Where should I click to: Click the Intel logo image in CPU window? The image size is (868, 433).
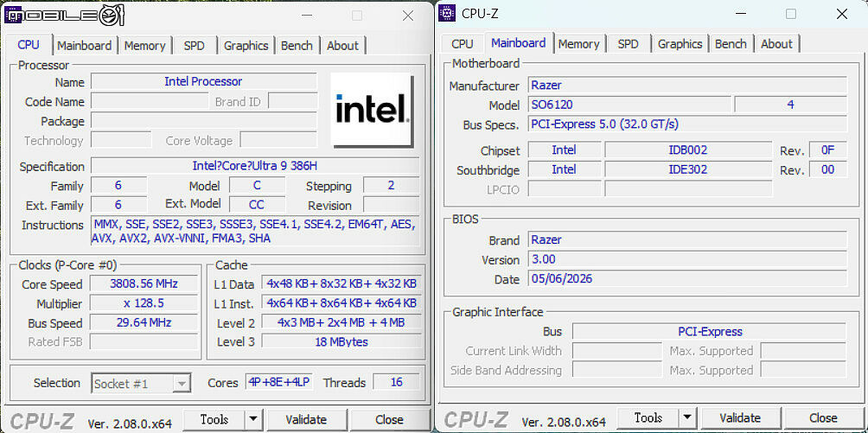pos(372,111)
